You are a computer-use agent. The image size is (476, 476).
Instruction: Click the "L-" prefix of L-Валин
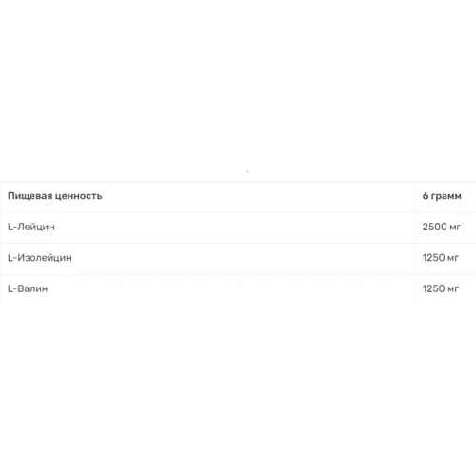tap(12, 288)
